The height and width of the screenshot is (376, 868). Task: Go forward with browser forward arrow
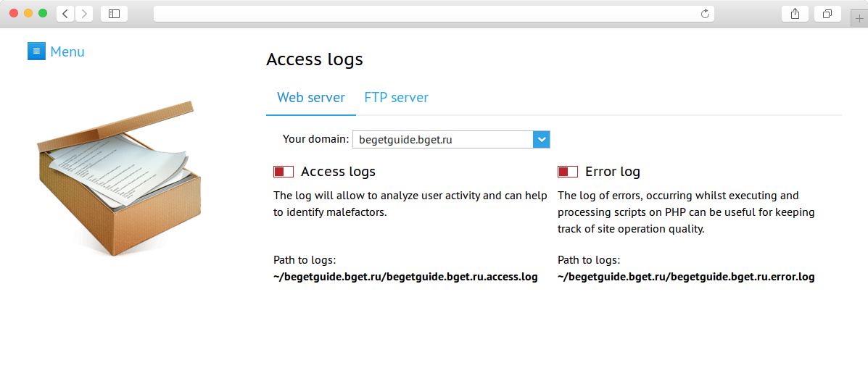point(84,14)
